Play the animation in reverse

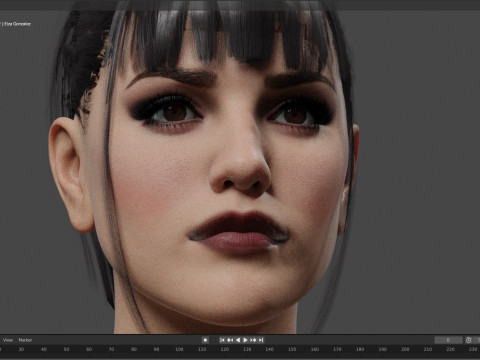pyautogui.click(x=238, y=340)
